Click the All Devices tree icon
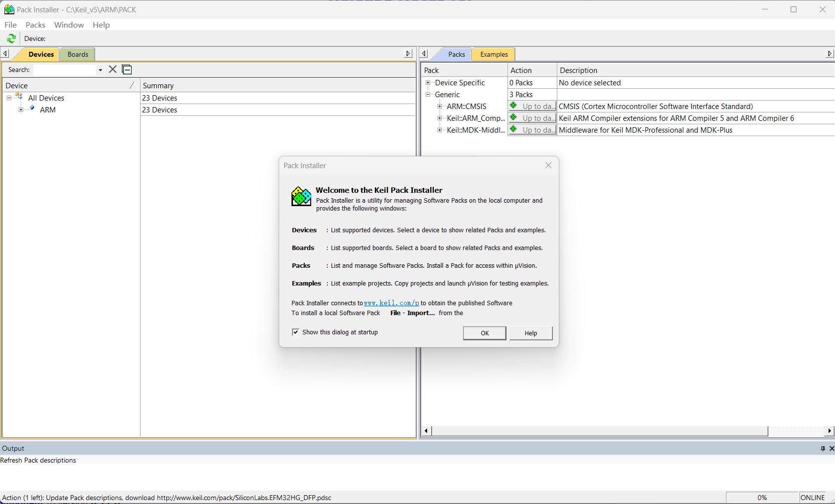Viewport: 835px width, 504px height. coord(19,97)
